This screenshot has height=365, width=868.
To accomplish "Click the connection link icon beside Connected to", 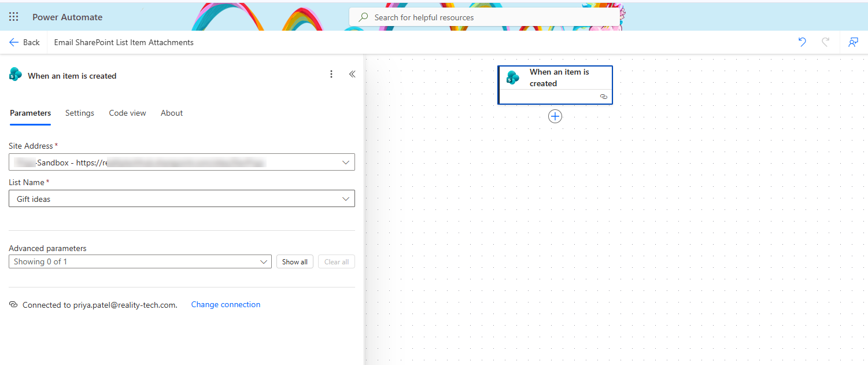I will pyautogui.click(x=13, y=304).
